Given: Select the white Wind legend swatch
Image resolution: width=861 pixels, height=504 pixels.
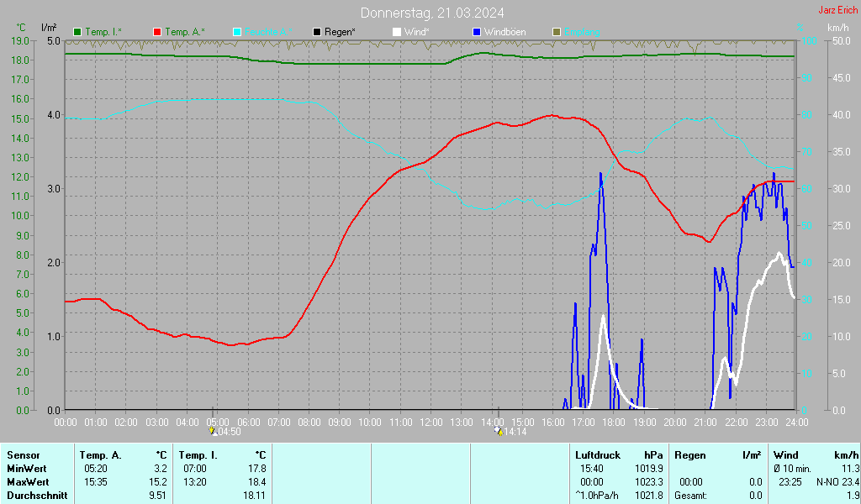Looking at the screenshot, I should pos(397,32).
